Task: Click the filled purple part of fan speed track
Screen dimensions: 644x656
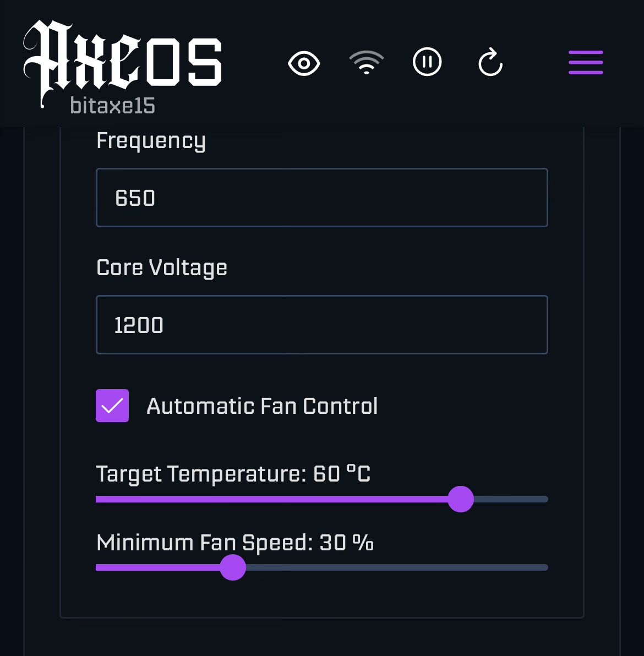Action: pos(158,567)
